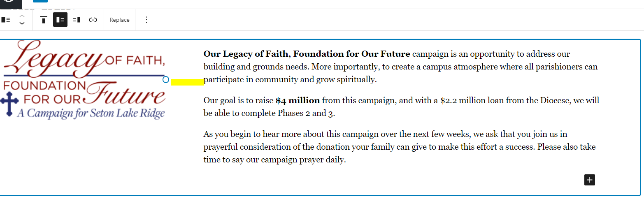Click the media resize handle circle
This screenshot has width=644, height=206.
166,79
